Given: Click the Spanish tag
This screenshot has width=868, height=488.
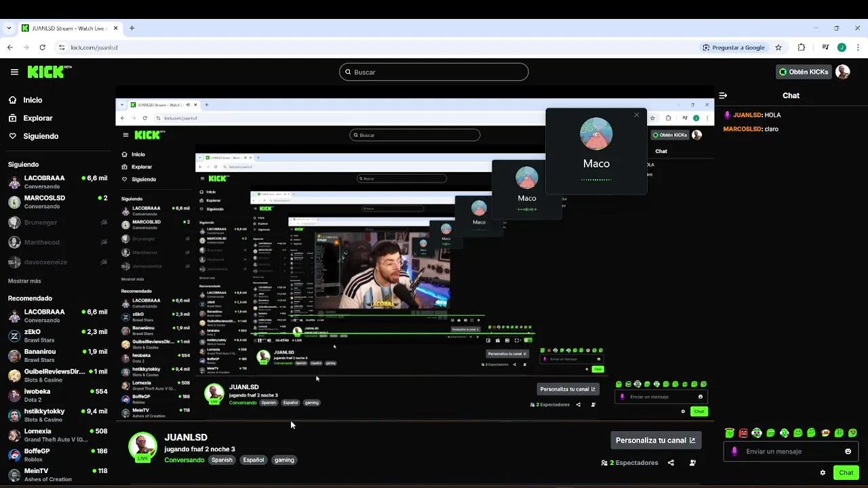Looking at the screenshot, I should coord(222,460).
